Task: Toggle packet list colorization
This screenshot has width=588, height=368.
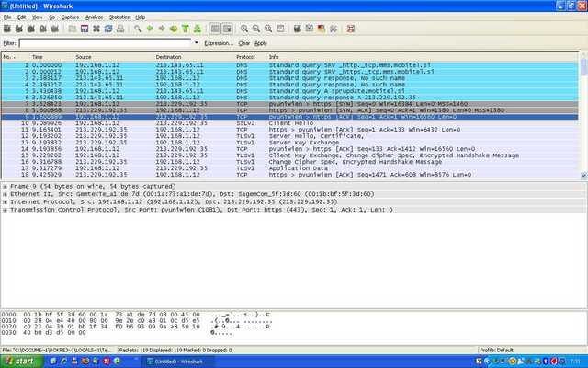Action: point(215,29)
